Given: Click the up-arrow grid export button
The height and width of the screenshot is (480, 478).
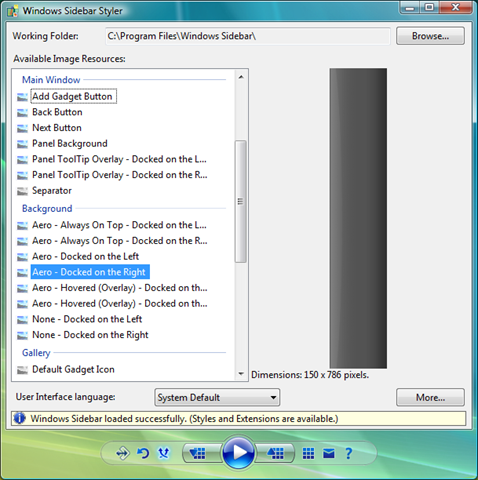Looking at the screenshot, I should click(275, 453).
